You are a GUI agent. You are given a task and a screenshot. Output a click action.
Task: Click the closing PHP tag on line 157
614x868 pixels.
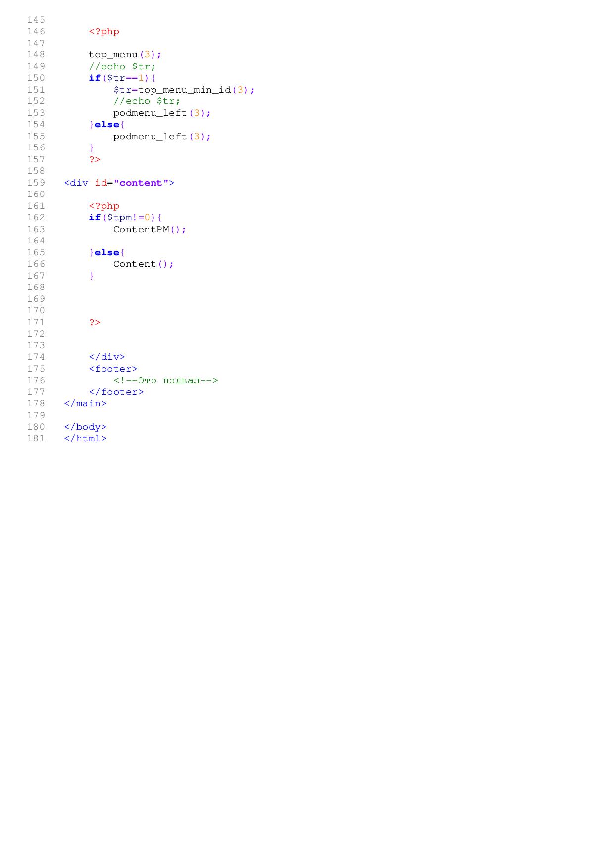click(95, 159)
